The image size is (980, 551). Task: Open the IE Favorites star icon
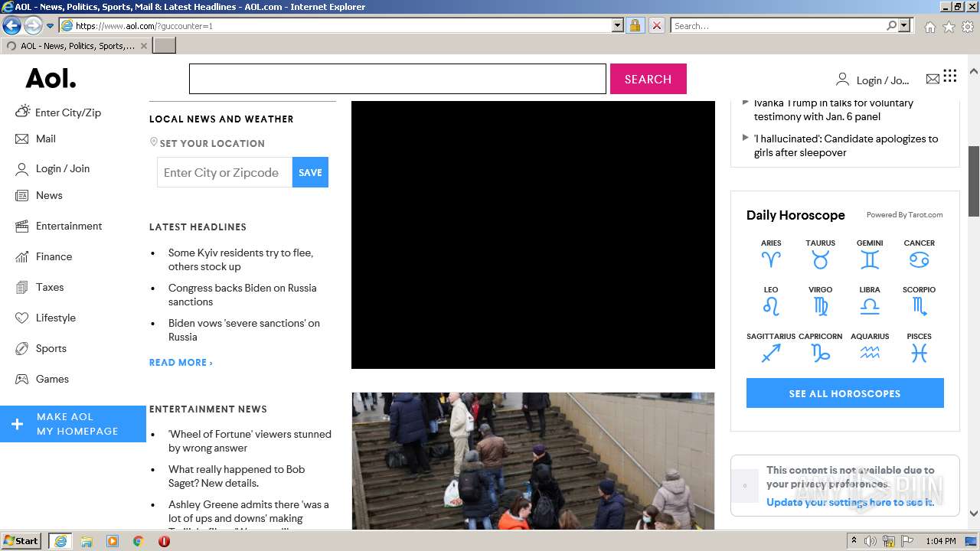[949, 26]
